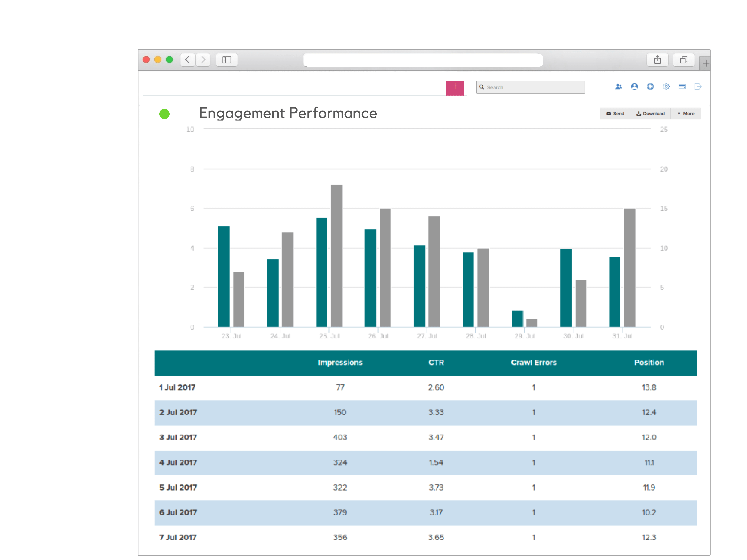Click the magnifier inside the search box
Viewport: 747px width, 560px height.
[x=482, y=87]
